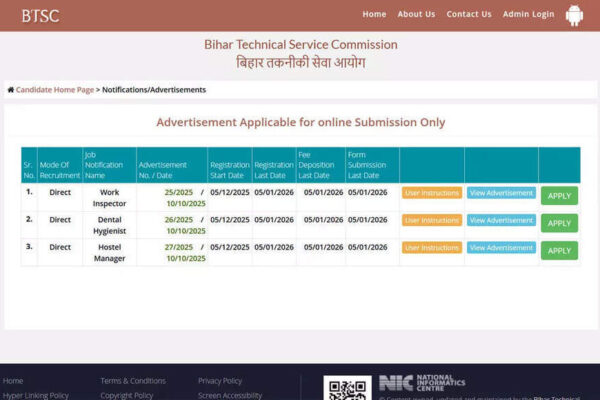600x400 pixels.
Task: Apply for the Hostel Manager post
Action: (559, 251)
